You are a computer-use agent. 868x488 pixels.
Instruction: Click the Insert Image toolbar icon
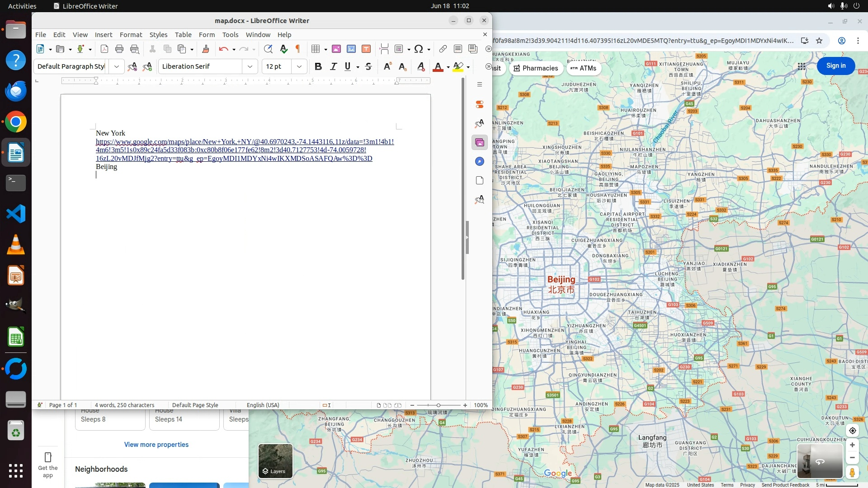(x=336, y=49)
